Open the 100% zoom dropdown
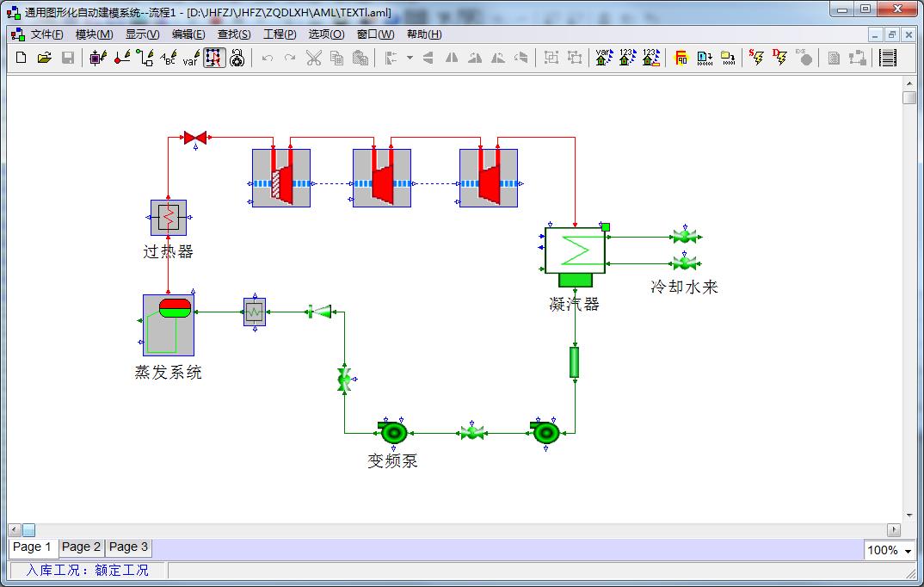This screenshot has height=587, width=924. point(909,551)
